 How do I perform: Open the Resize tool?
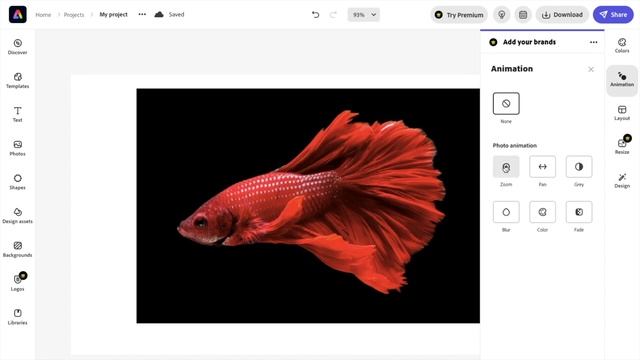coord(622,146)
